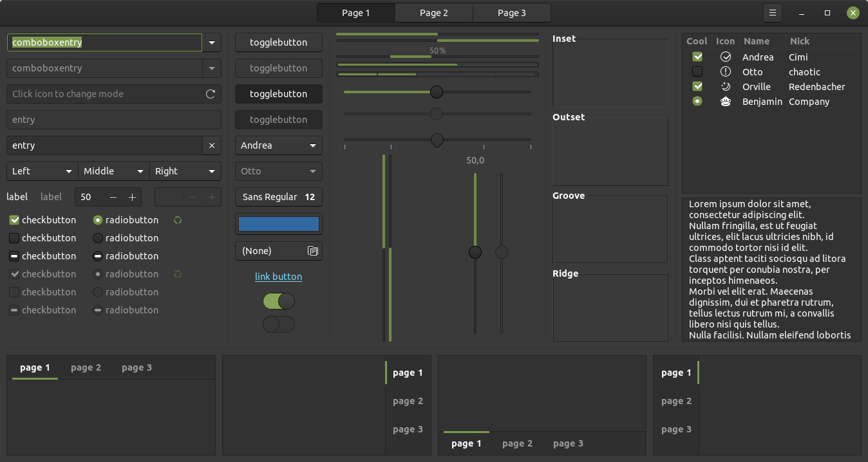Turn off the green switch
Viewport: 868px width, 462px height.
(279, 301)
